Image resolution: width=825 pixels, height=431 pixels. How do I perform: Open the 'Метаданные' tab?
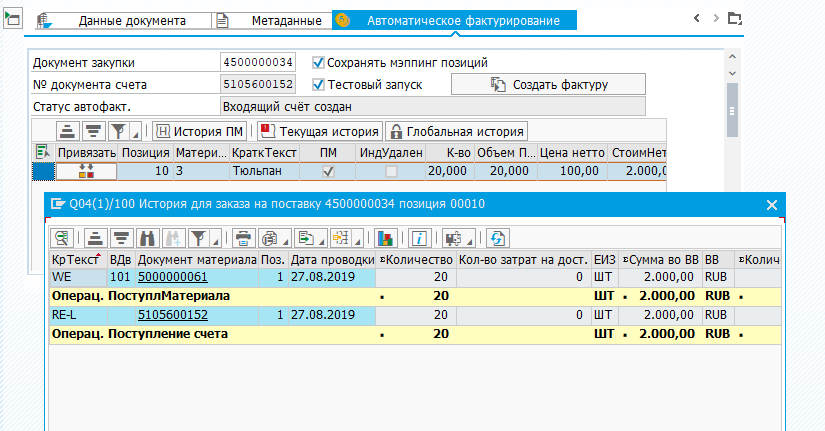(x=284, y=20)
